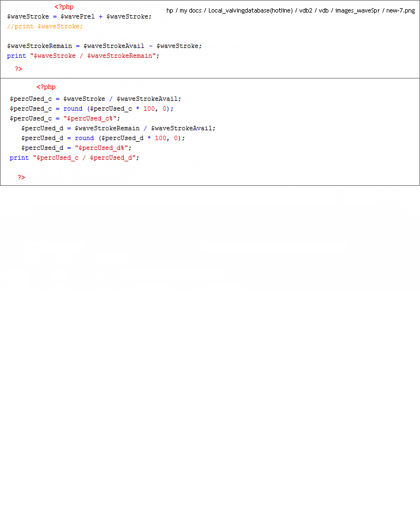Click the 'round ($percUsed_c * 100, 0)' line
Image resolution: width=420 pixels, height=508 pixels.
[x=91, y=108]
